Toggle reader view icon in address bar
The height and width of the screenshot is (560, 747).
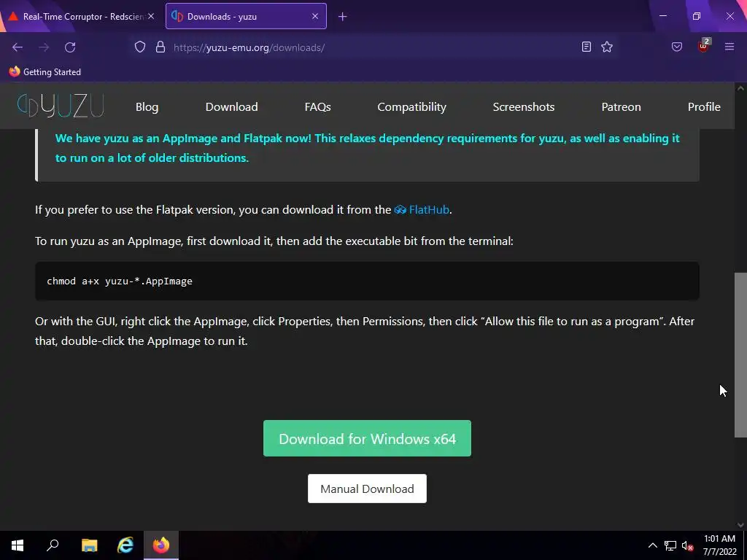[x=587, y=47]
